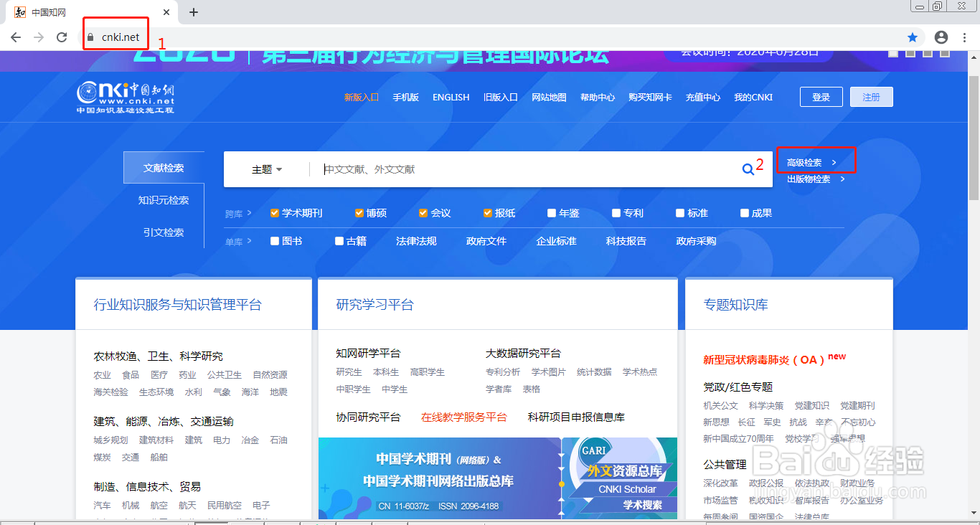
Task: Click the bookmark star in browser toolbar
Action: click(912, 37)
